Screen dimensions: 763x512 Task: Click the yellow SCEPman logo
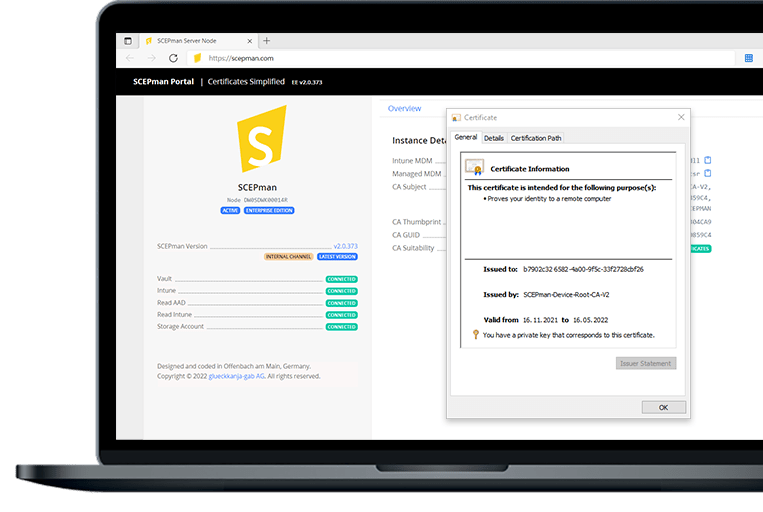click(x=262, y=139)
